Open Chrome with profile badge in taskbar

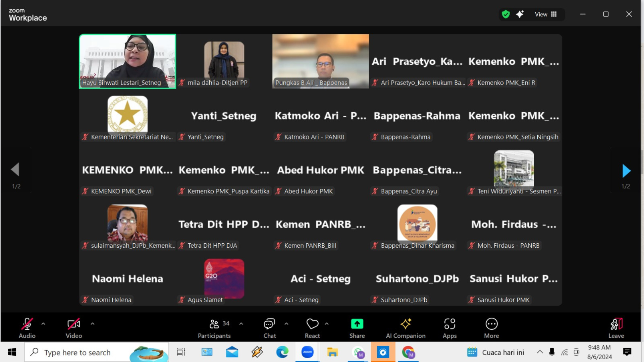pos(408,352)
